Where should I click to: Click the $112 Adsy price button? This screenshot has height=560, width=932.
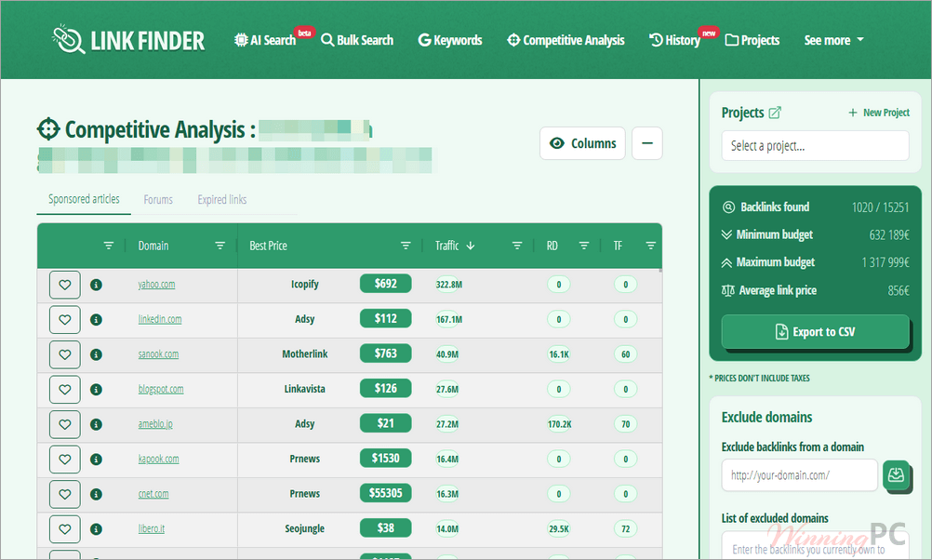386,319
